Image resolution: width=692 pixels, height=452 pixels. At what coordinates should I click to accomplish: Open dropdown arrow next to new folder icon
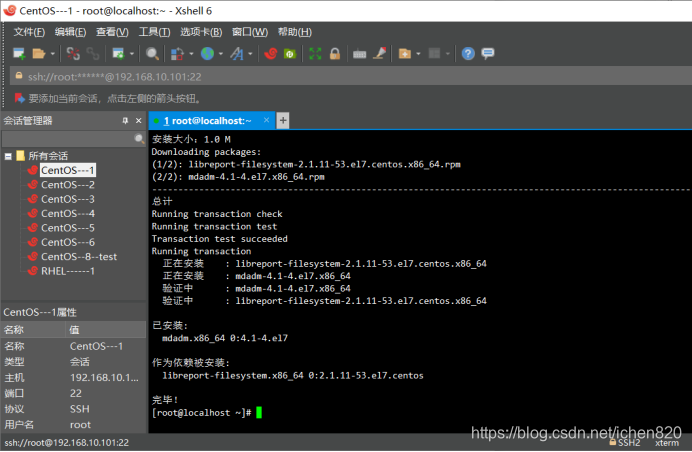(418, 54)
